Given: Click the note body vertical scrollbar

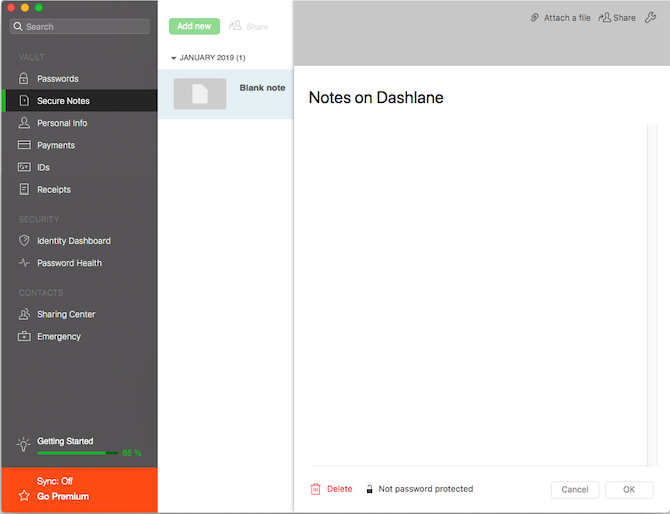Looking at the screenshot, I should [652, 295].
